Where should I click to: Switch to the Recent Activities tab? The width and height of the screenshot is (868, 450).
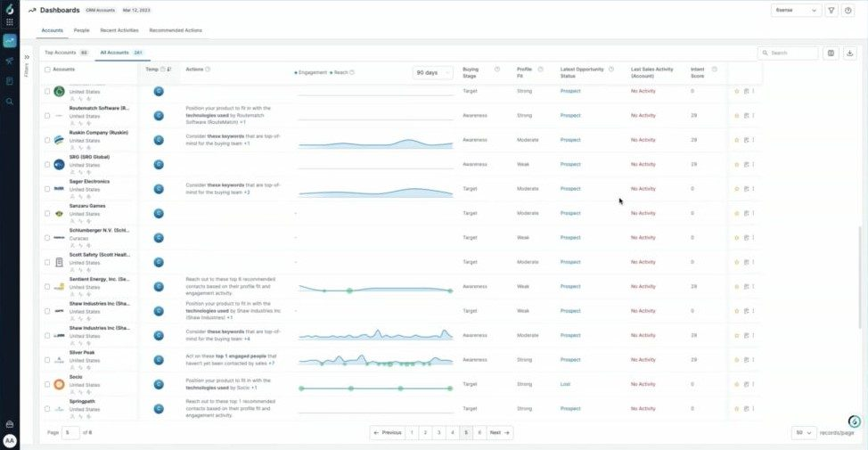click(x=119, y=30)
